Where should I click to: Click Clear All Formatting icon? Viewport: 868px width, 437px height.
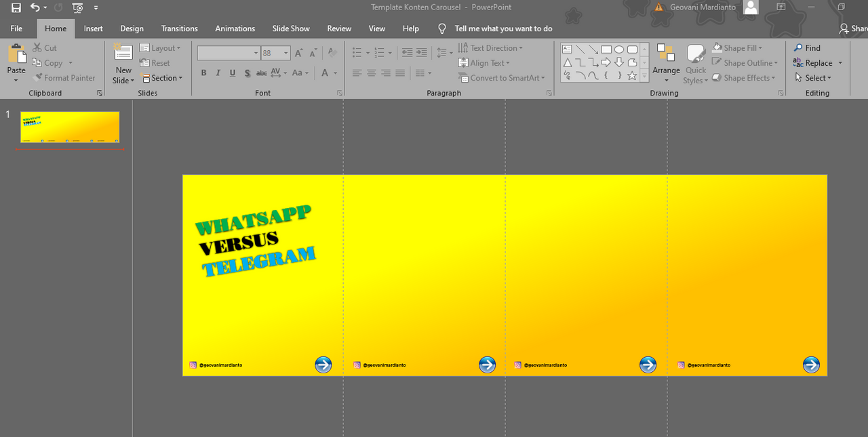332,52
